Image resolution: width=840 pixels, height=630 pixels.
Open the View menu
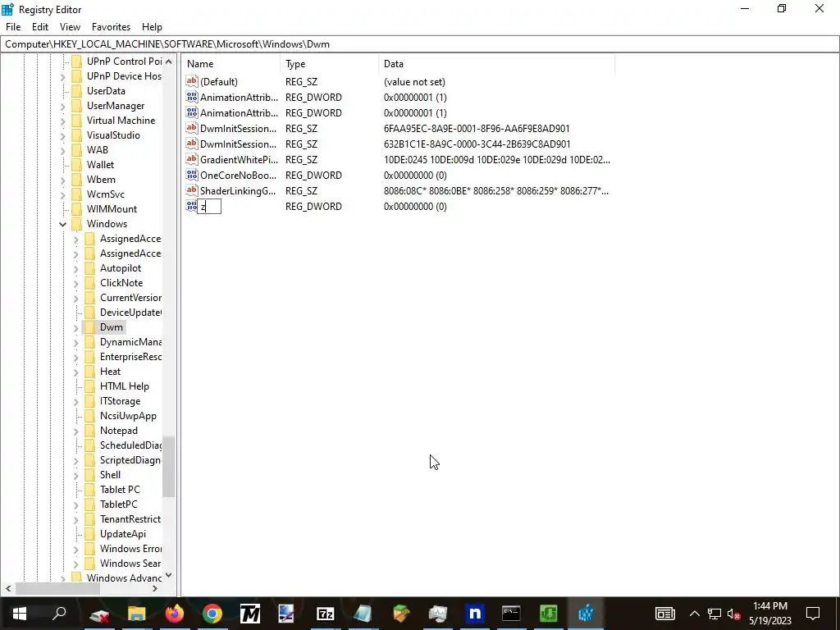click(x=70, y=27)
